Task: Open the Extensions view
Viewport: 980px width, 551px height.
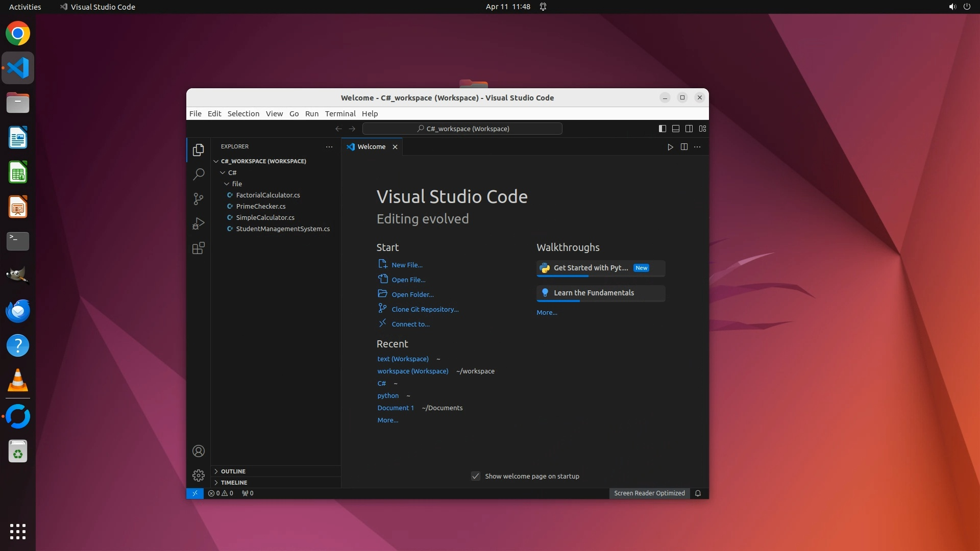Action: [199, 248]
